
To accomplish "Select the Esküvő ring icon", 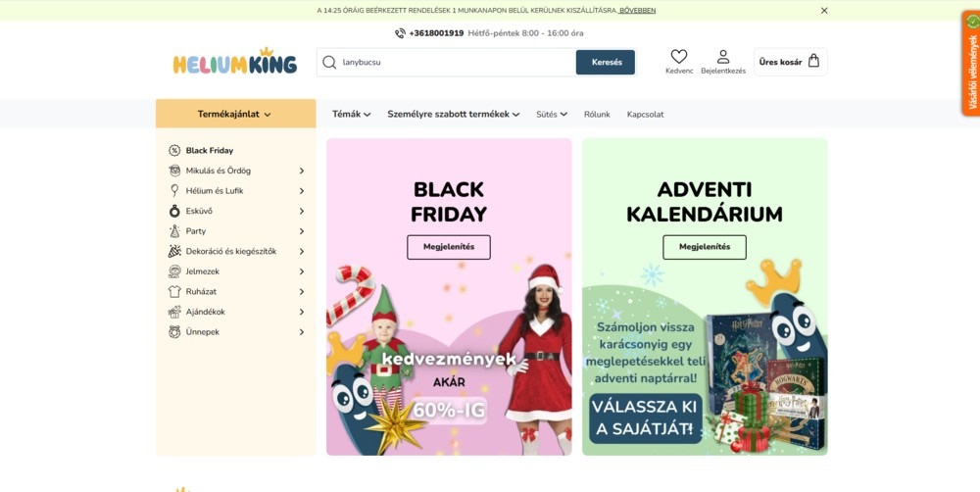I will pyautogui.click(x=174, y=211).
